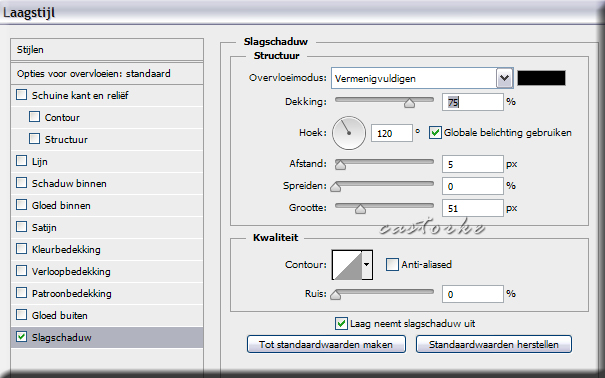This screenshot has width=605, height=378.
Task: Tick the Patroonbedekking checkbox
Action: point(22,293)
